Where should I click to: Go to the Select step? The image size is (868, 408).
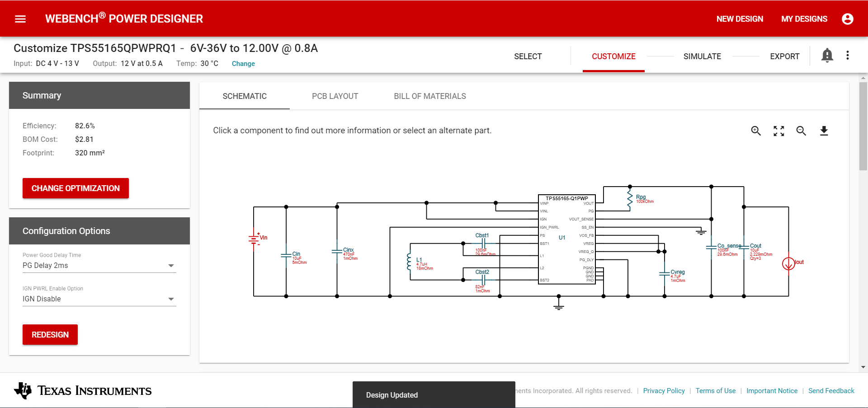[528, 56]
